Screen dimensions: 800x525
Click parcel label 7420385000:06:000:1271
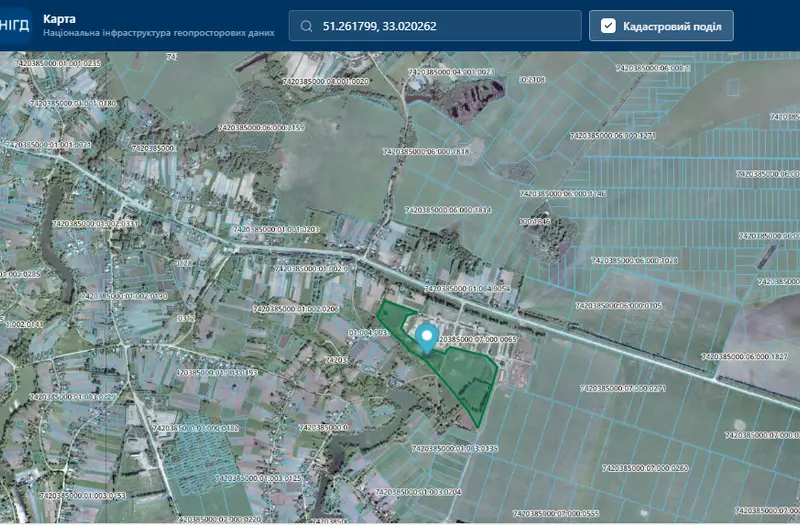[x=612, y=136]
